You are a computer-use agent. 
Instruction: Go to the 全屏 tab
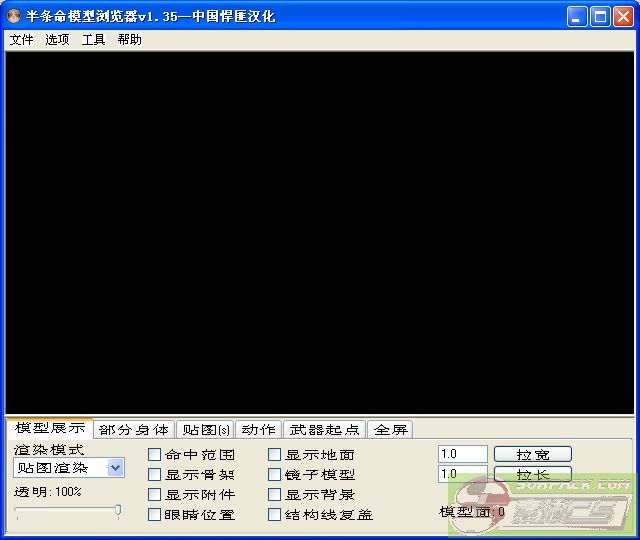coord(391,430)
